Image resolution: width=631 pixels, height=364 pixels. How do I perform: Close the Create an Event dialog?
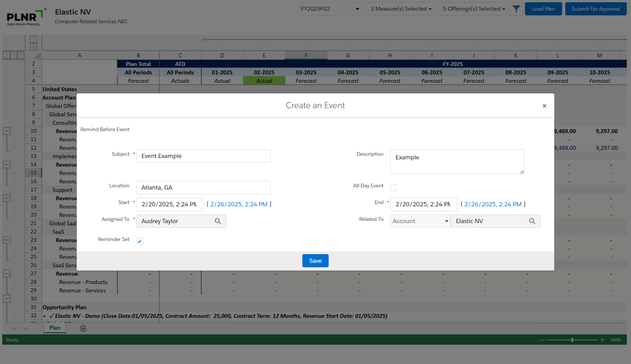tap(544, 106)
